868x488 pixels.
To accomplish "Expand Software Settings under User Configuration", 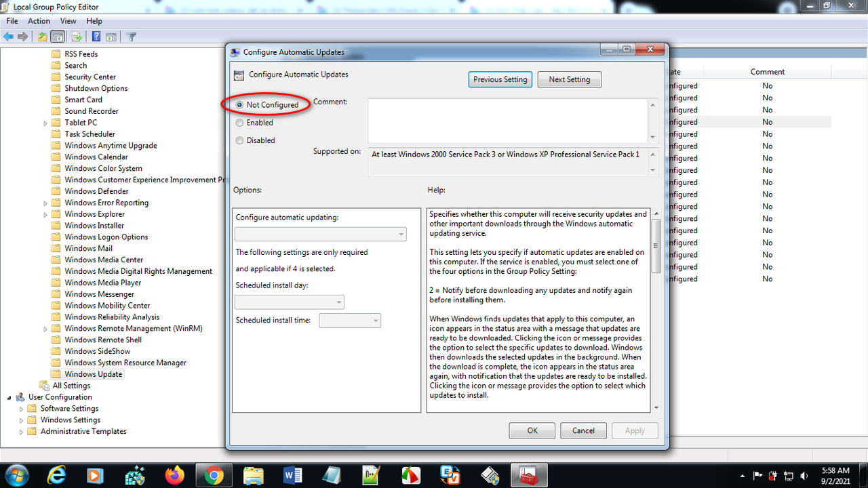I will [x=22, y=409].
